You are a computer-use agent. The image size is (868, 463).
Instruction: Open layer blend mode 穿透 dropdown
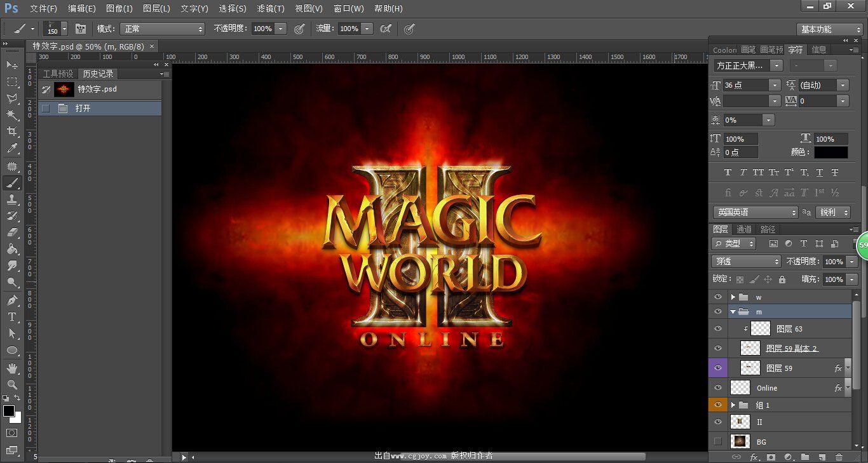pos(746,261)
